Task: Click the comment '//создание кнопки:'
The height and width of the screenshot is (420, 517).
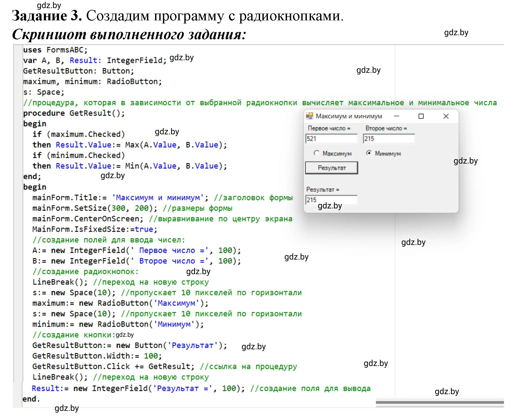Action: (74, 335)
